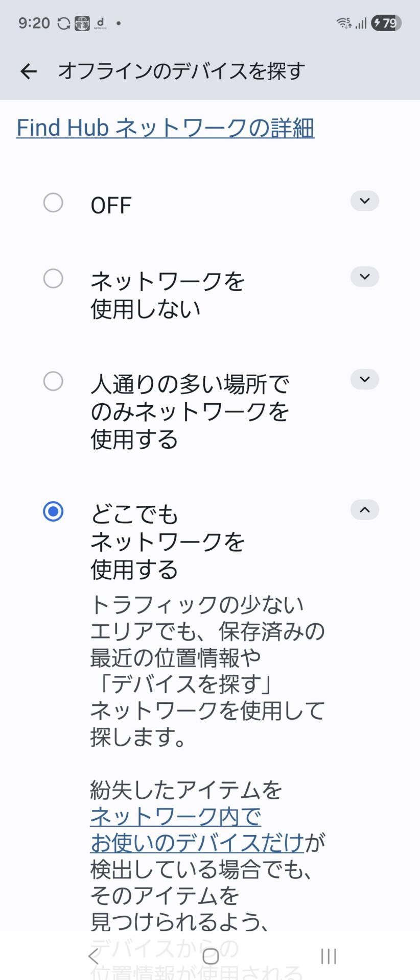420x980 pixels.
Task: Tap the Wi-Fi status icon
Action: pyautogui.click(x=343, y=23)
